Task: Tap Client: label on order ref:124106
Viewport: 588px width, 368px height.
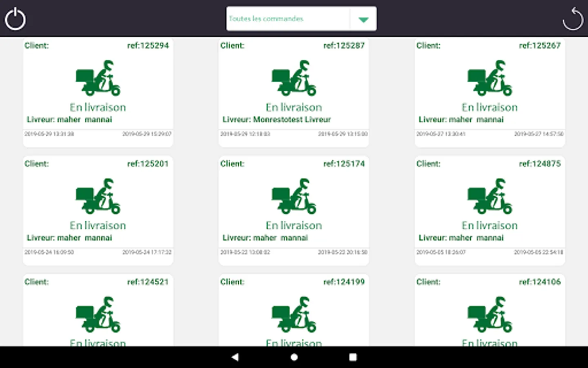Action: (428, 282)
